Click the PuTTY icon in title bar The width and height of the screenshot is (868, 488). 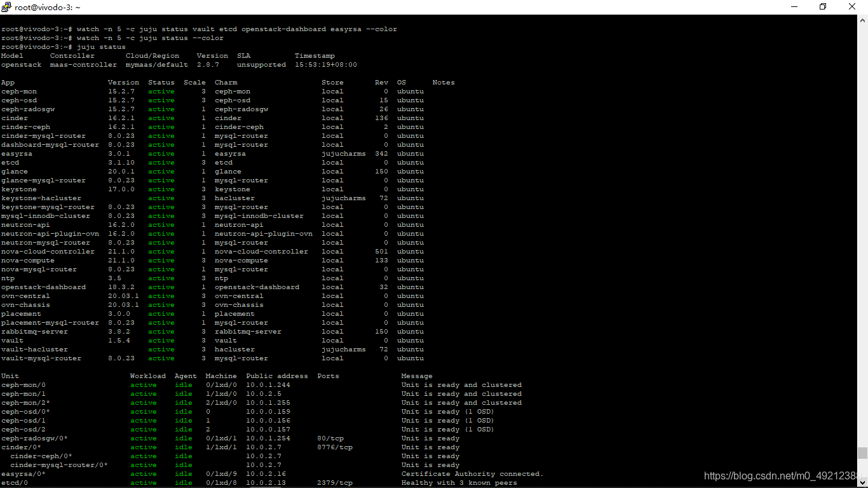click(x=7, y=7)
